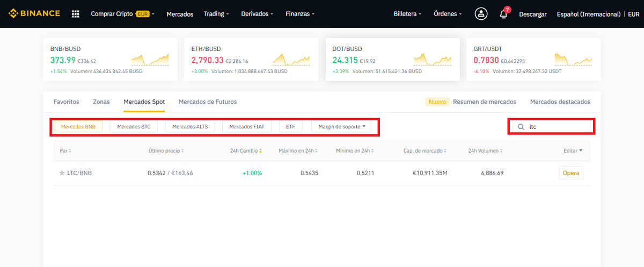Click the Opera button for LTC/BNB
Screen dimensions: 644x267
click(571, 173)
